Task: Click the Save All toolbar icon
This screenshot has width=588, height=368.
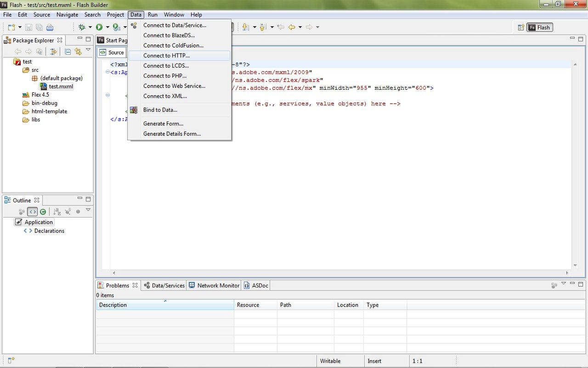Action: [39, 27]
